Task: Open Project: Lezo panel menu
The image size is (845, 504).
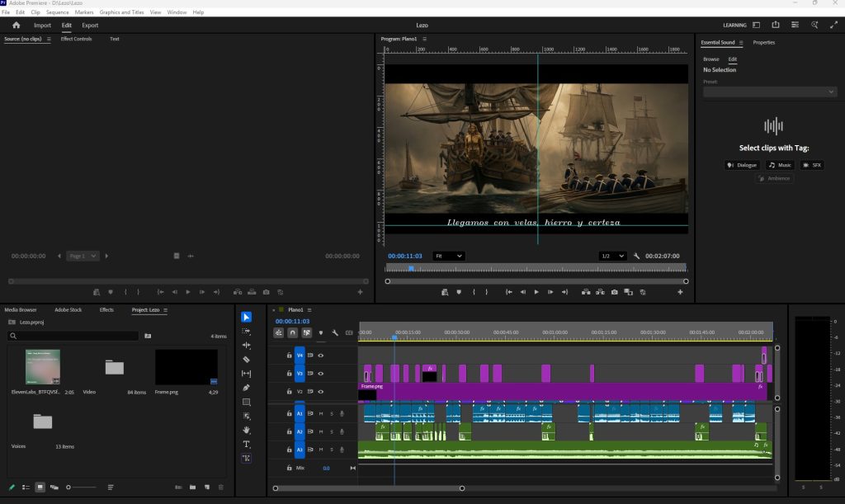Action: click(165, 310)
